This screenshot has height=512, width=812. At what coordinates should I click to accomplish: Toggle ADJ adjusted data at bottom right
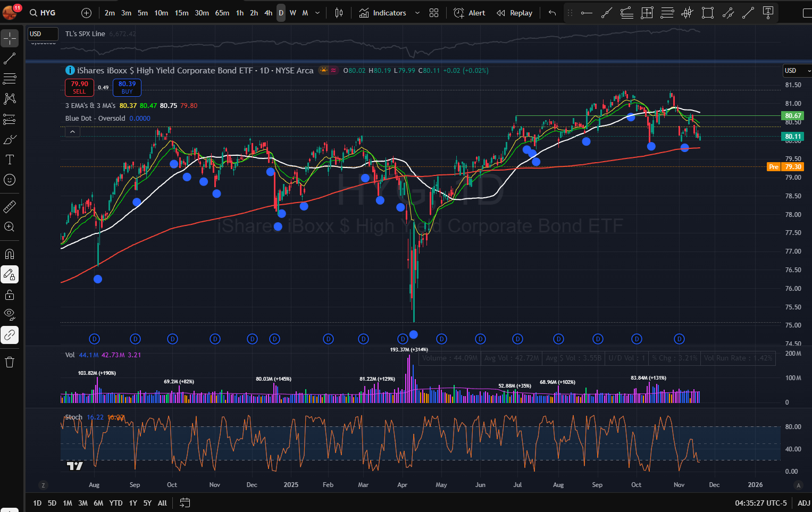coord(803,503)
